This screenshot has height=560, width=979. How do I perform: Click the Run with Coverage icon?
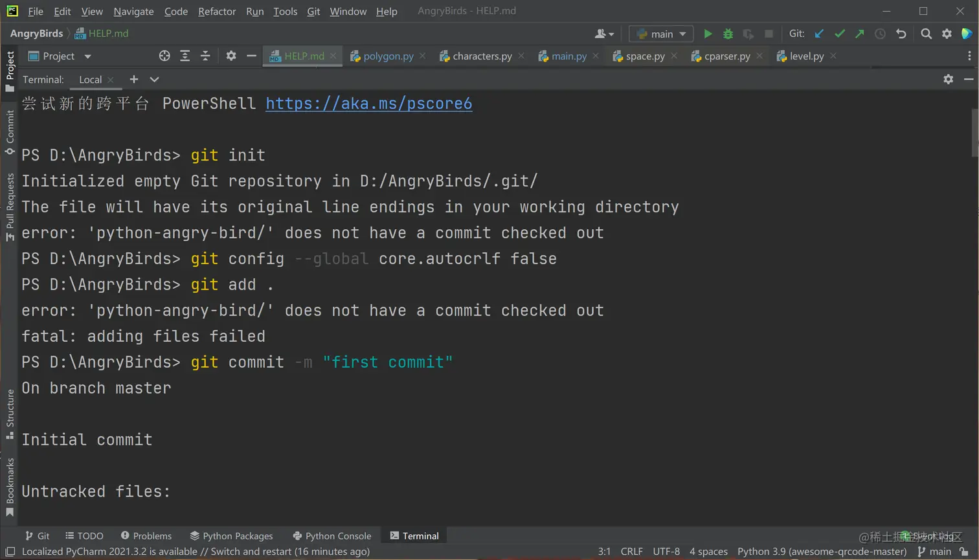click(748, 34)
